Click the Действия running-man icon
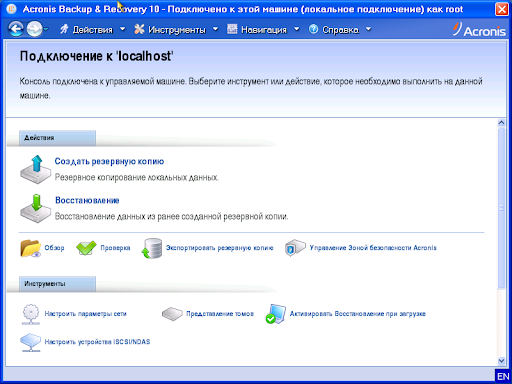 coord(64,29)
